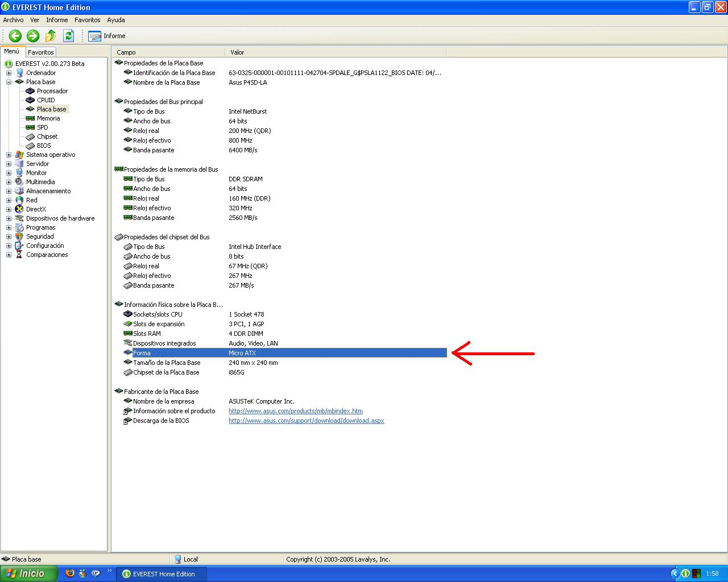The width and height of the screenshot is (728, 582).
Task: Open the Informe report toolbar button
Action: (x=107, y=36)
